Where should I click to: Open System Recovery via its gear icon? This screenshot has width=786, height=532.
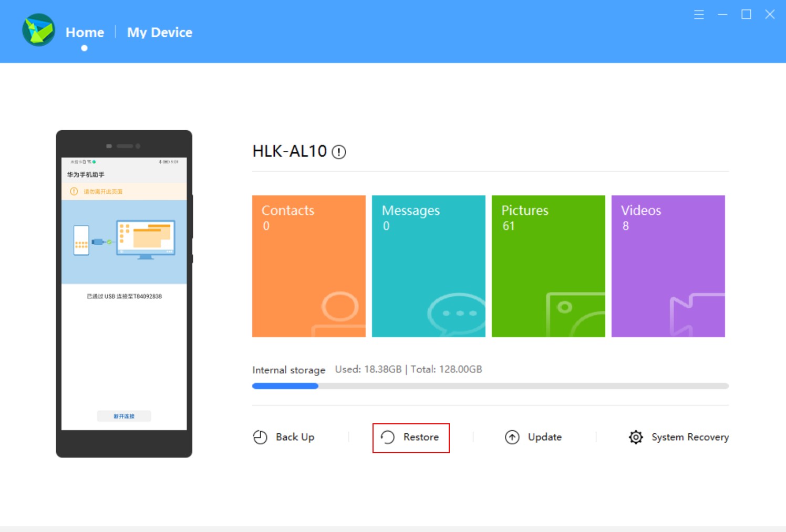coord(635,437)
